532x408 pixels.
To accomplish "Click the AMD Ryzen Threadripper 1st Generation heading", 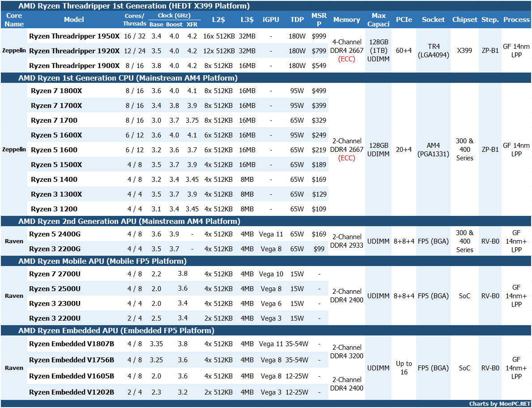I will (x=134, y=6).
